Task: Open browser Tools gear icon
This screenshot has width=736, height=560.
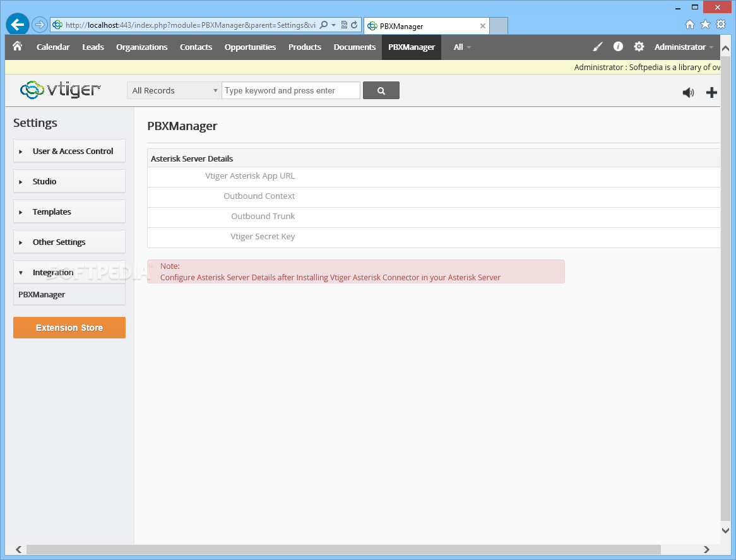Action: tap(721, 25)
